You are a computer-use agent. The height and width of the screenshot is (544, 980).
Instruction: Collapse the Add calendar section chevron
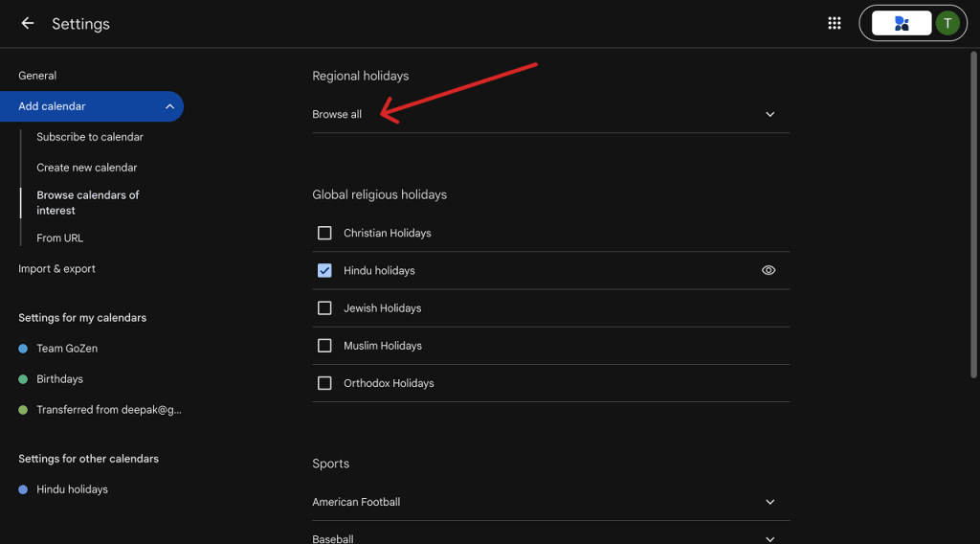pos(169,106)
